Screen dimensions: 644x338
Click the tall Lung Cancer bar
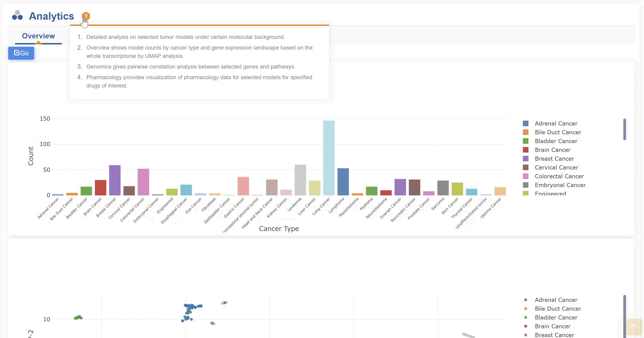click(329, 158)
